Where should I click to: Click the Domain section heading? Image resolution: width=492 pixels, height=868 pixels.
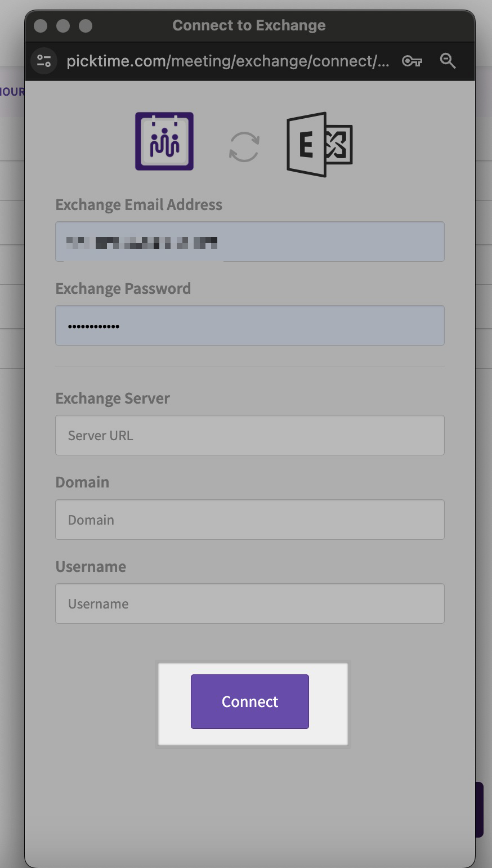[82, 482]
